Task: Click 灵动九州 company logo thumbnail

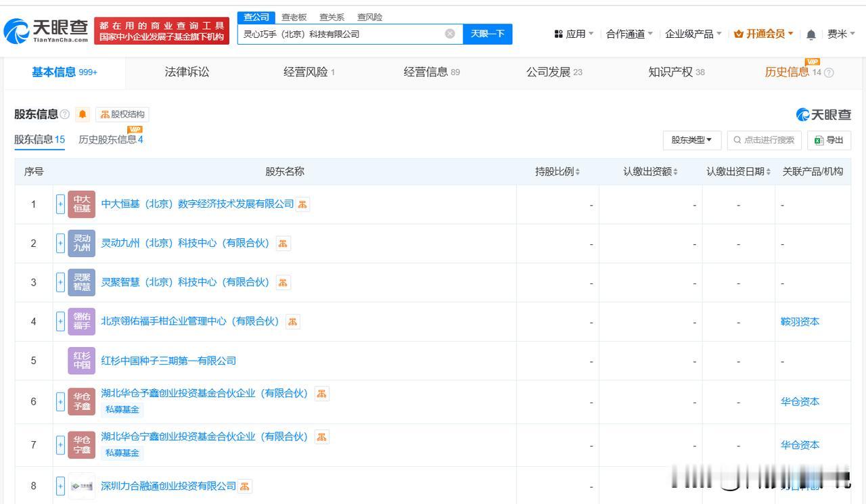Action: (82, 244)
